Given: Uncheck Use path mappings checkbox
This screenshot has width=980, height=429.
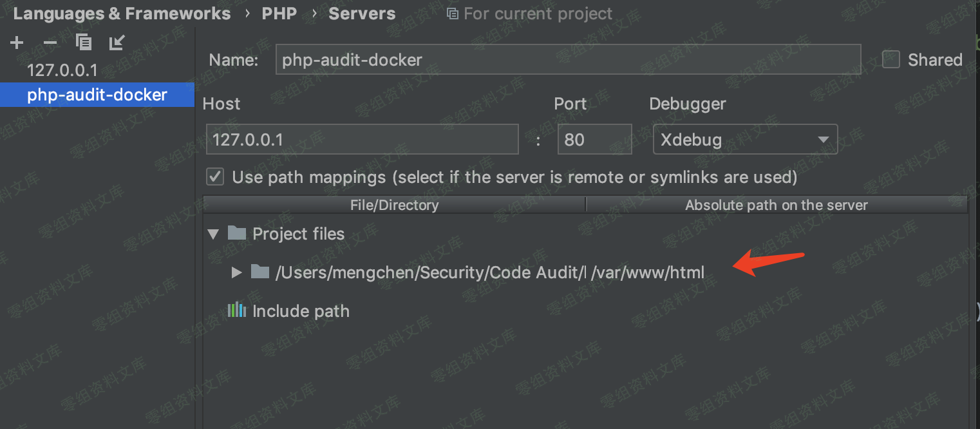Looking at the screenshot, I should 215,176.
